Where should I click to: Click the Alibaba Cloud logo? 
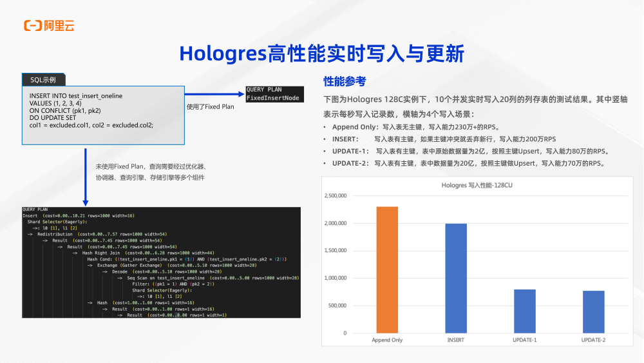coord(50,26)
